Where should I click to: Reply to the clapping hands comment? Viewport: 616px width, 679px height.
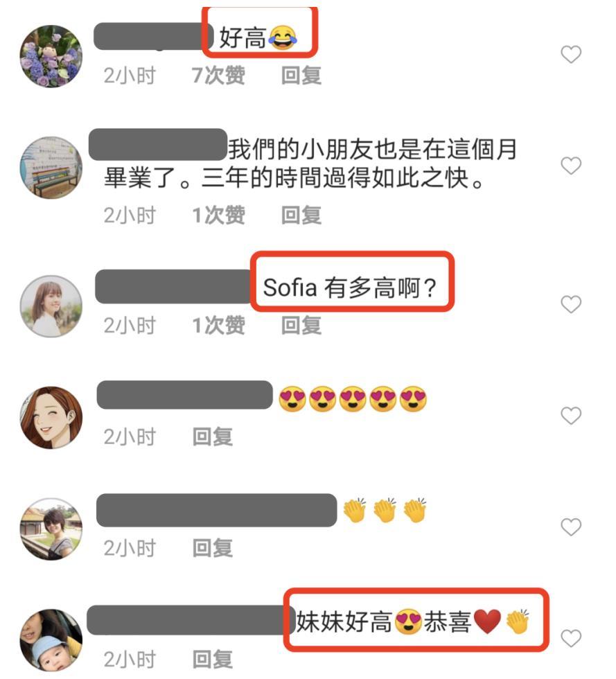coord(212,548)
